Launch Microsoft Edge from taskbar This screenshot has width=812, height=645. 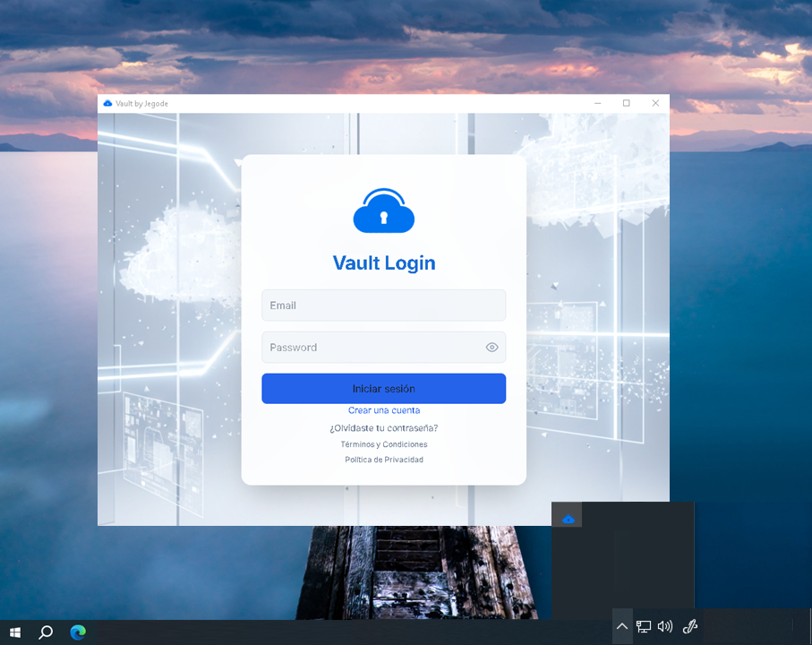(78, 632)
